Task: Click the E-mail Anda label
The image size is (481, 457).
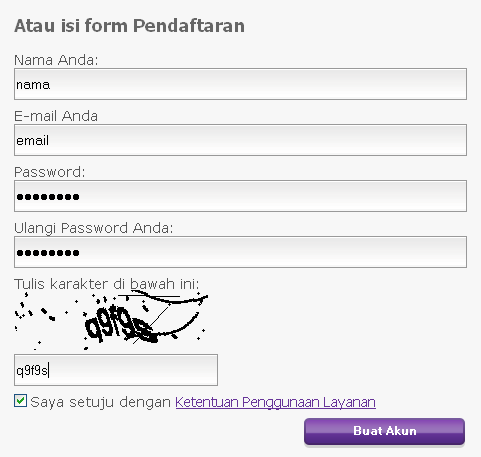Action: pos(56,116)
